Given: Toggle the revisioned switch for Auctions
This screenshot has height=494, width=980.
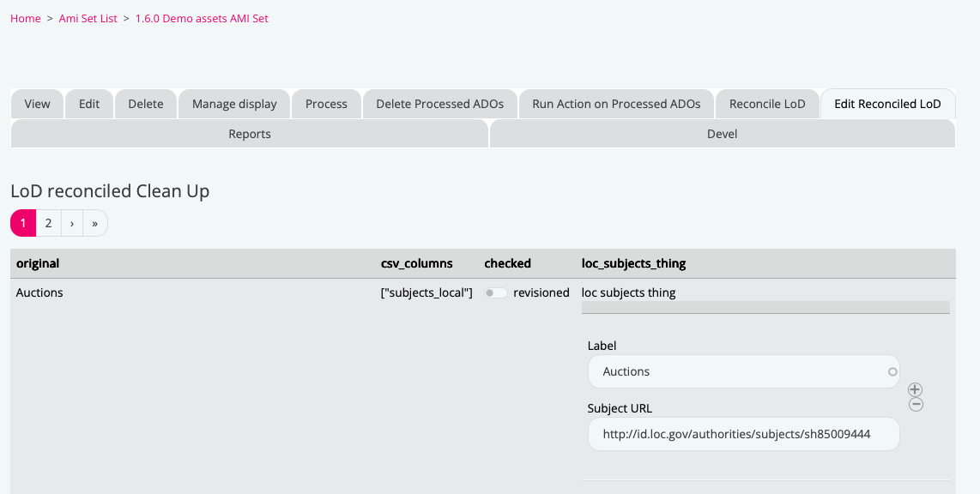Looking at the screenshot, I should [x=496, y=293].
